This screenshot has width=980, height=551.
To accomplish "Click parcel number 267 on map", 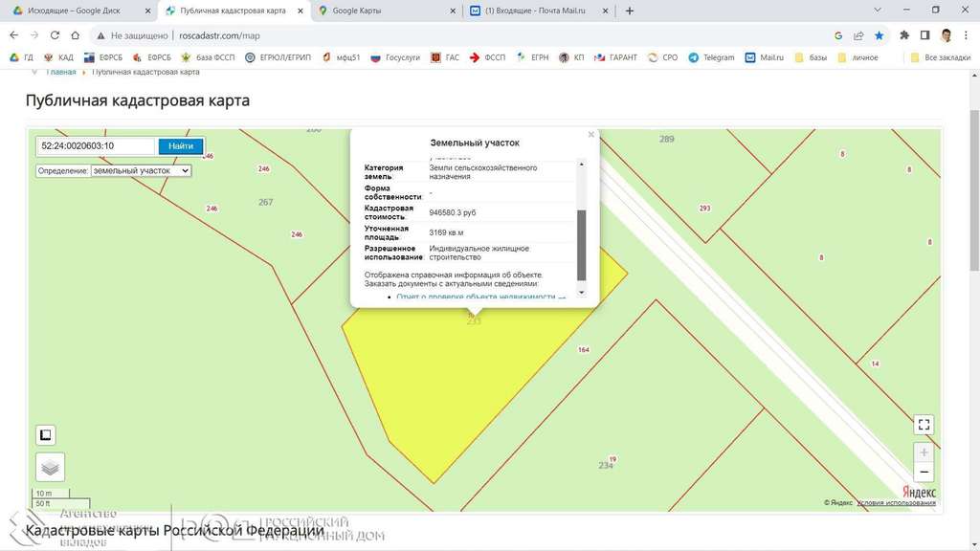I will 266,203.
